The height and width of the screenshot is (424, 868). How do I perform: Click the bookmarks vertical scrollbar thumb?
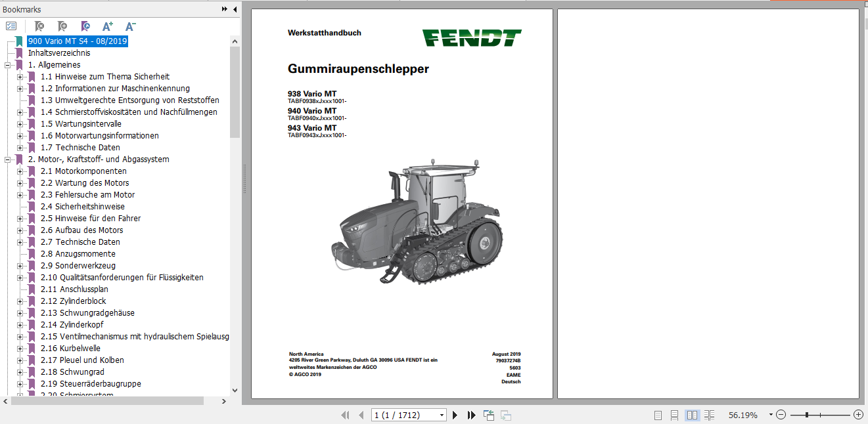235,92
